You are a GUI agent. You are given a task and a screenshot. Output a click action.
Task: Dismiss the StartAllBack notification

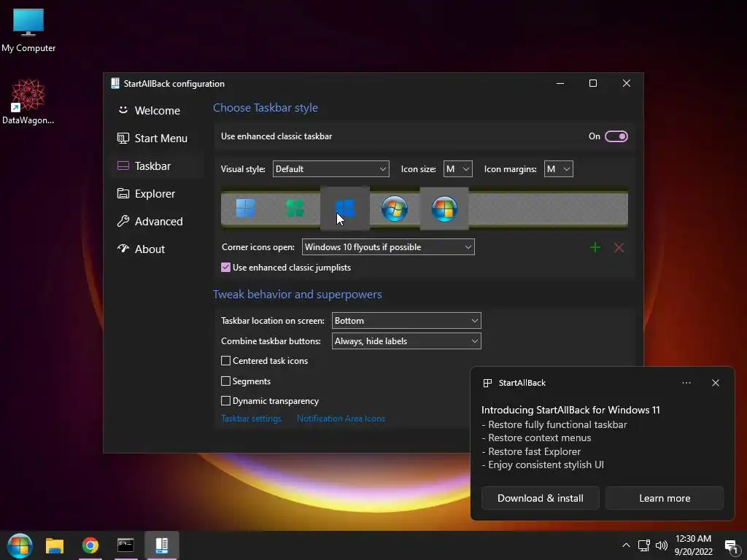click(716, 383)
